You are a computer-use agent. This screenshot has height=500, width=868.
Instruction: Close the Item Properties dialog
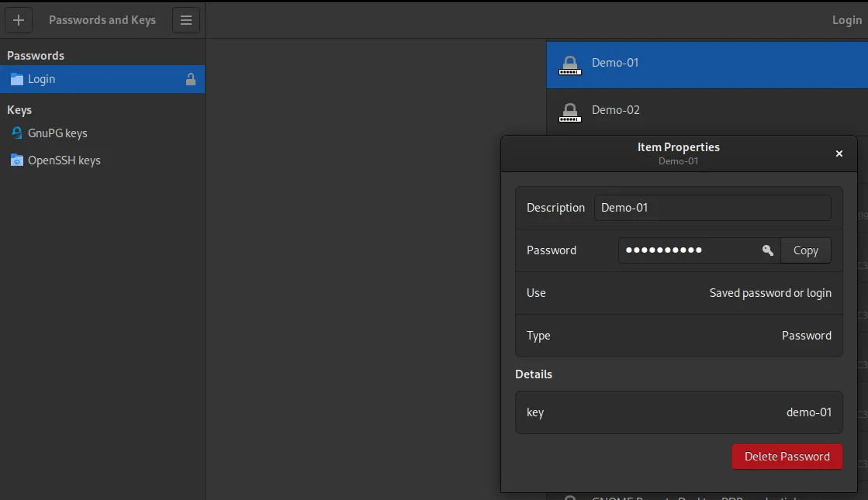click(x=839, y=153)
